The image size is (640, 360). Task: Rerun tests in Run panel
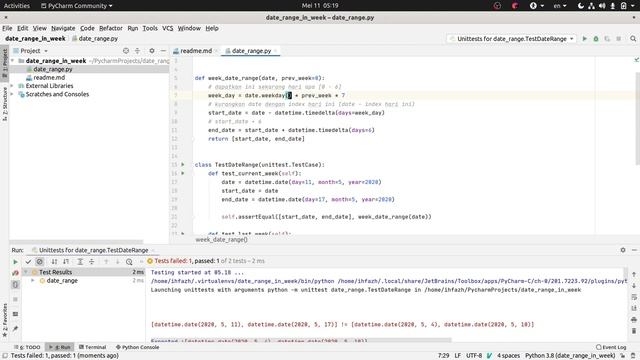(x=16, y=262)
